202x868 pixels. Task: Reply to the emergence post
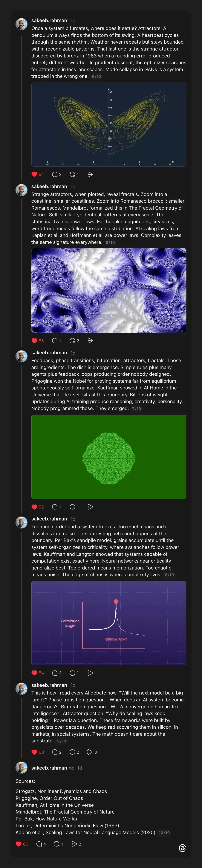(x=55, y=507)
